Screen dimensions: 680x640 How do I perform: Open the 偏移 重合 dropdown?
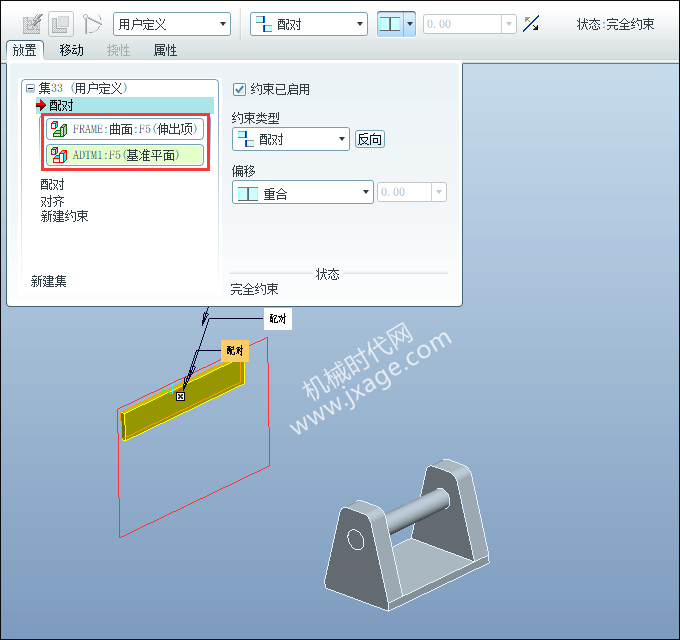pyautogui.click(x=303, y=193)
